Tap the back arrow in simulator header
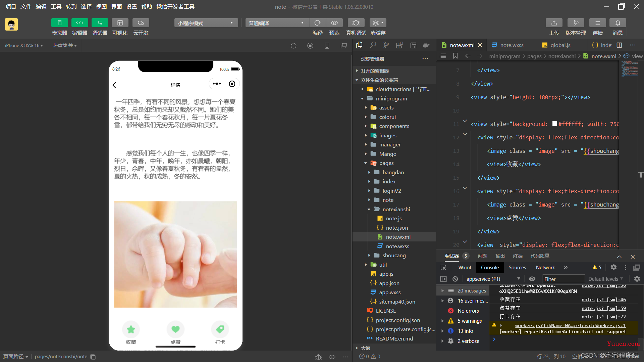Screen dimensions: 644x362 point(114,85)
